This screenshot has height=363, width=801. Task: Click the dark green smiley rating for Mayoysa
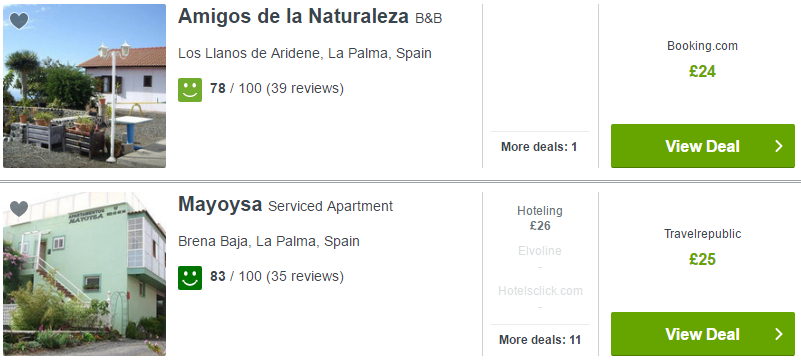190,277
